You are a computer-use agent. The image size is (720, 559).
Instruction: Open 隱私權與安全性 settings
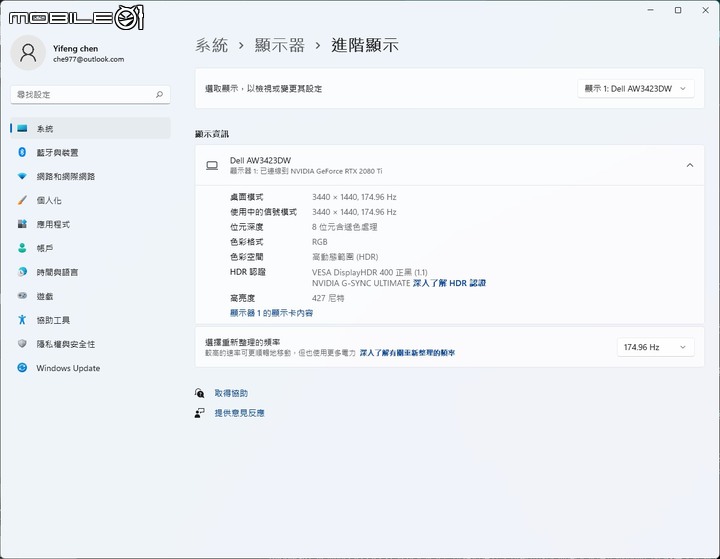point(90,344)
